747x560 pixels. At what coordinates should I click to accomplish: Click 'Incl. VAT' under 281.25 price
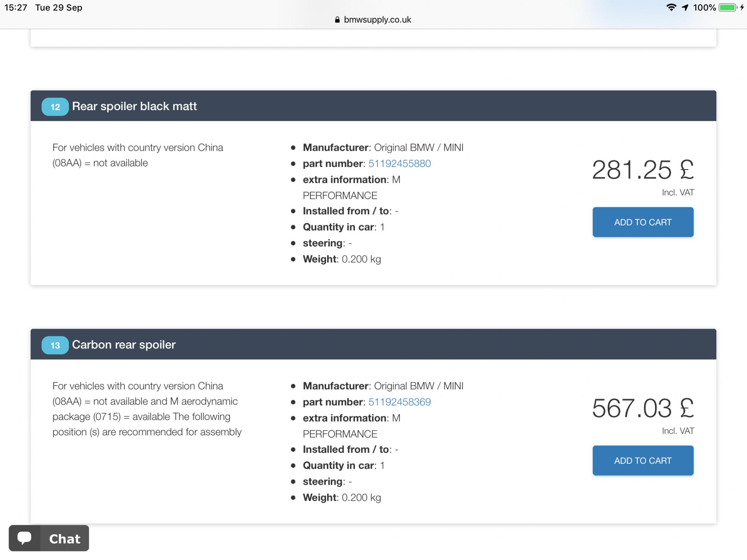[678, 193]
